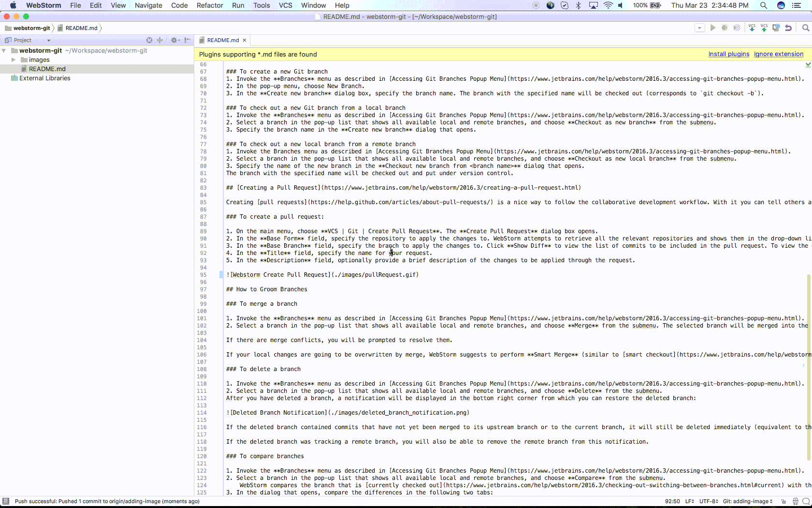Screen dimensions: 812x508
Task: Open the LF line separator selector
Action: 689,501
